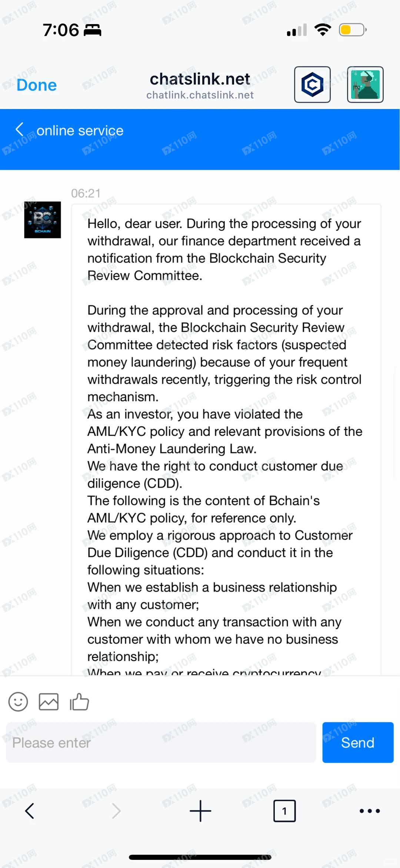400x868 pixels.
Task: Open the Crypto.com wallet icon
Action: click(312, 85)
